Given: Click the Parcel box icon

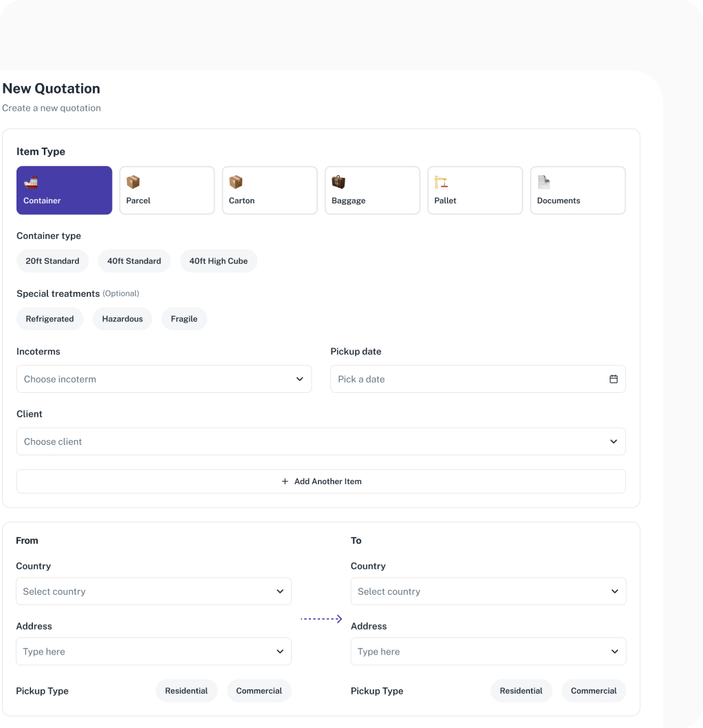Looking at the screenshot, I should pyautogui.click(x=133, y=181).
